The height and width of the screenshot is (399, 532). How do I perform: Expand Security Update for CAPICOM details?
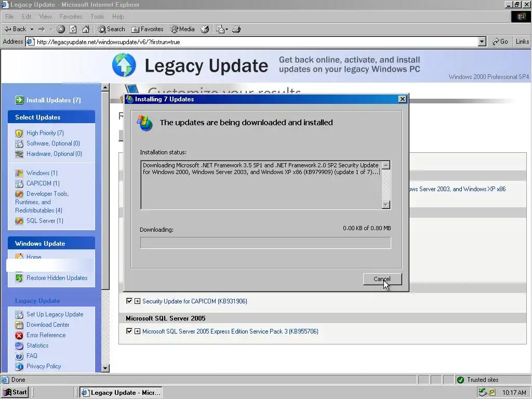tap(137, 301)
